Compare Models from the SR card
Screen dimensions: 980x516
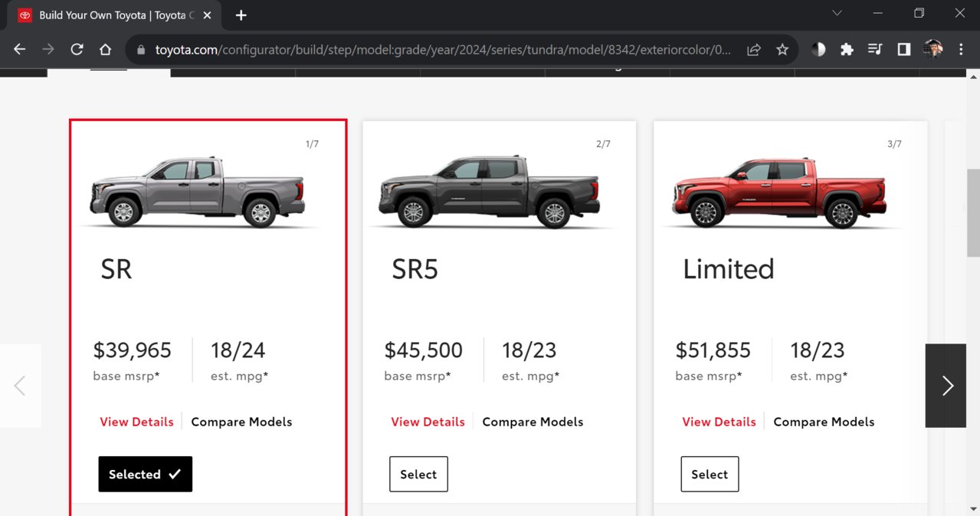click(x=241, y=422)
